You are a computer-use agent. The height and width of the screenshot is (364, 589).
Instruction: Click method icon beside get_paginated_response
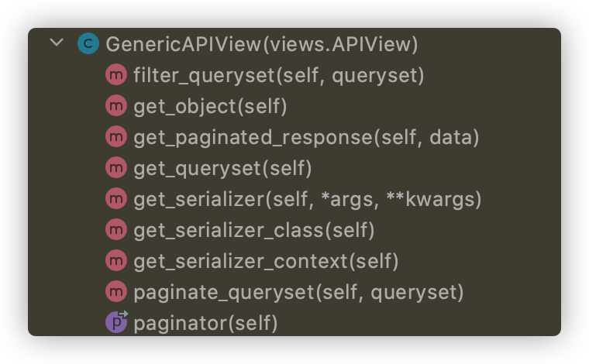pyautogui.click(x=116, y=136)
